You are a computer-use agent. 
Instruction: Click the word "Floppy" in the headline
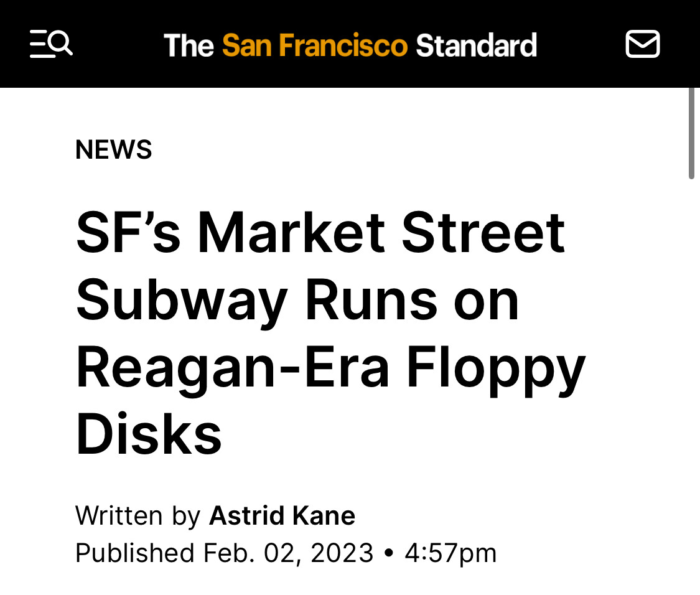coord(496,368)
